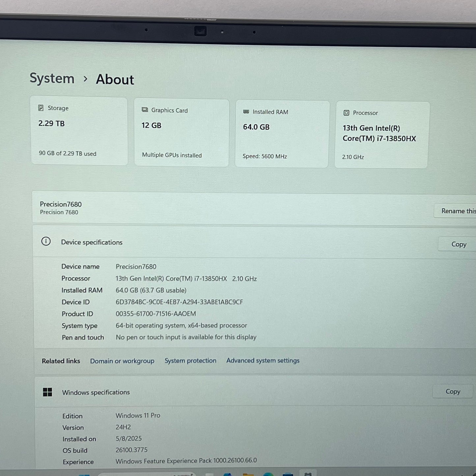Select the 24H2 version value
This screenshot has height=476, width=476.
(123, 427)
